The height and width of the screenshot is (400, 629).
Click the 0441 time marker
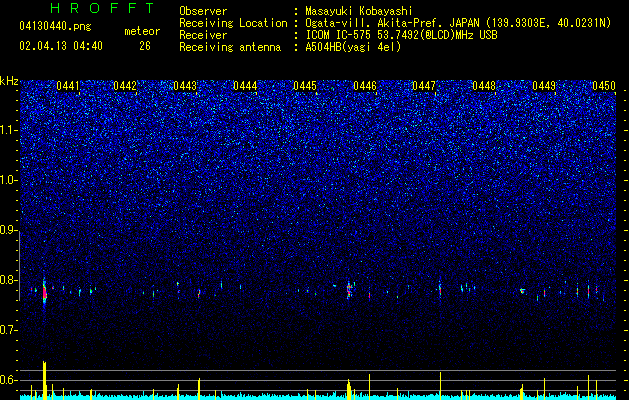click(x=68, y=86)
